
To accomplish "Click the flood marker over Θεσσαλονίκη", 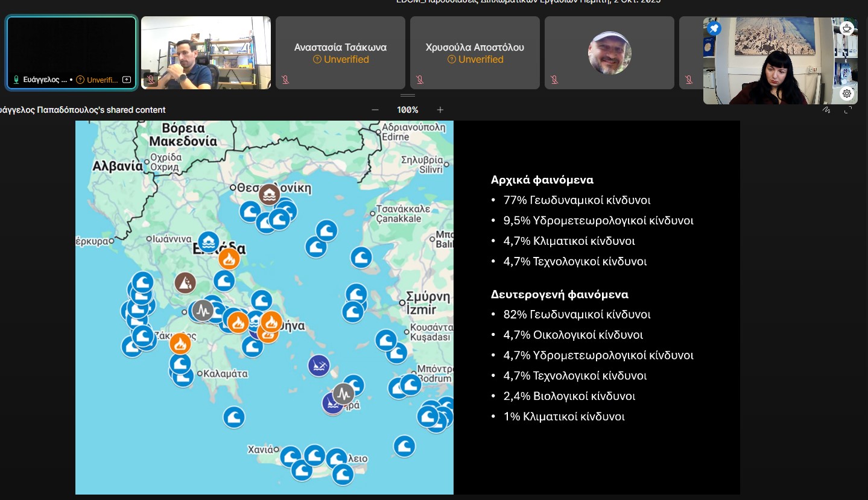I will click(269, 194).
